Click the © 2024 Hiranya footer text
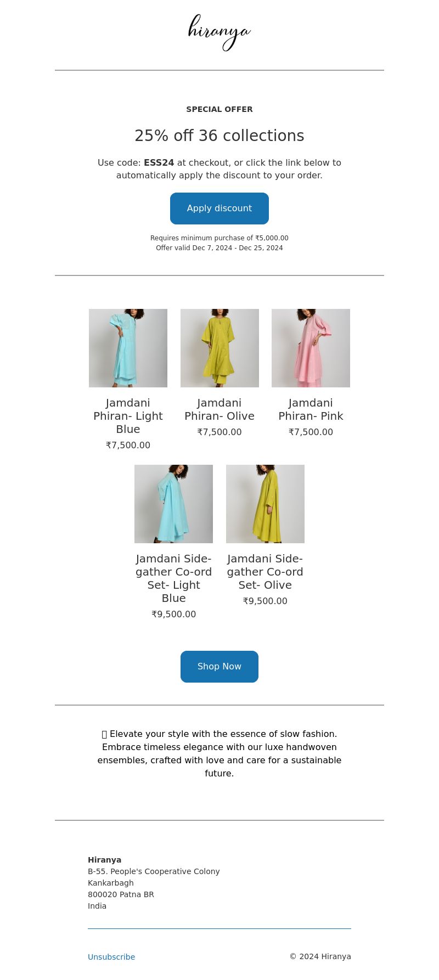 tap(320, 956)
